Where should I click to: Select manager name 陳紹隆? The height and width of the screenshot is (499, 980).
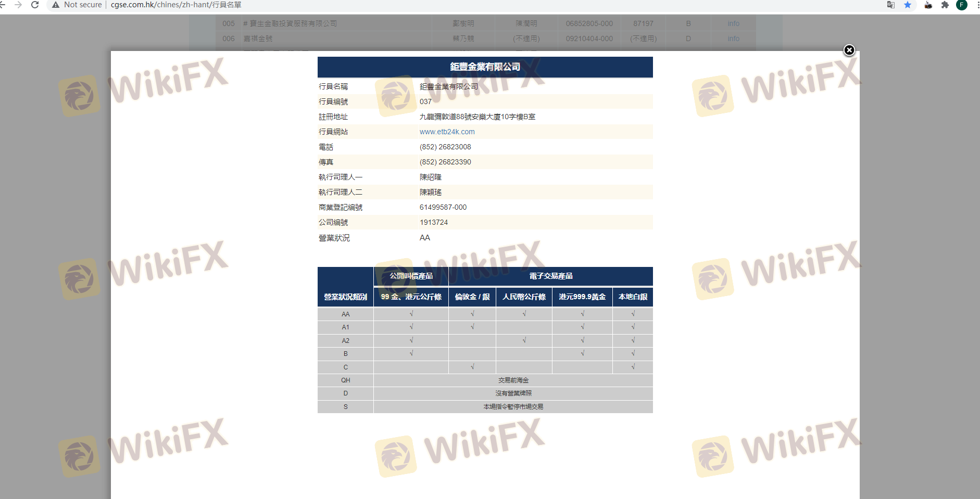pos(431,177)
